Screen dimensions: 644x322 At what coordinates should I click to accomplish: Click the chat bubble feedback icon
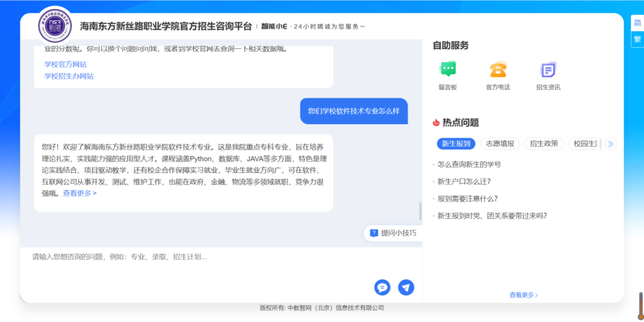382,287
